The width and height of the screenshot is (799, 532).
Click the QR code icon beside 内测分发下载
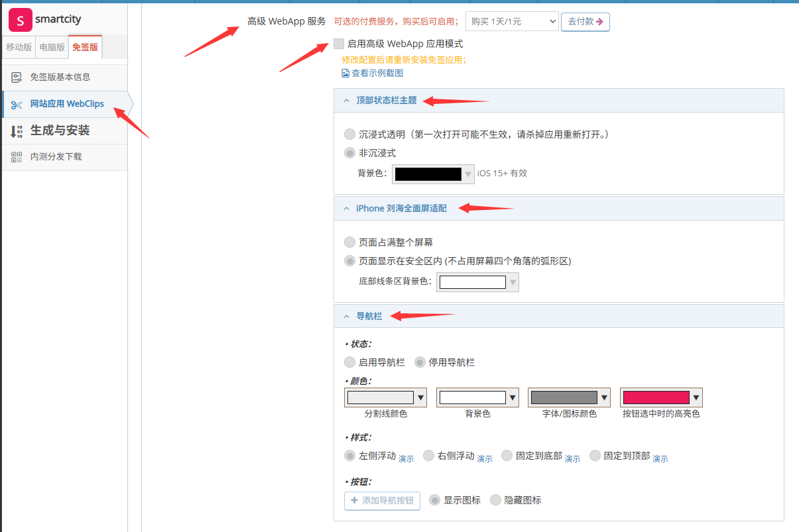click(x=17, y=157)
